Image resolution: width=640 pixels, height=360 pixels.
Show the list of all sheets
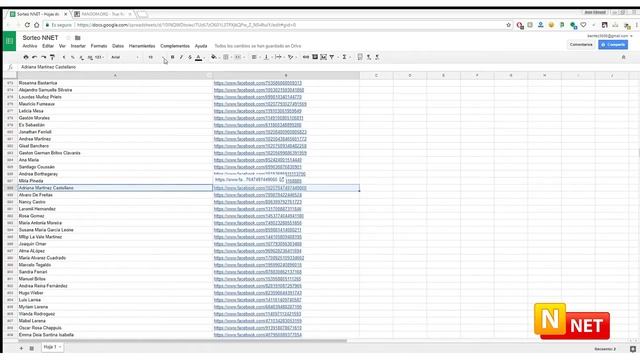[31, 348]
